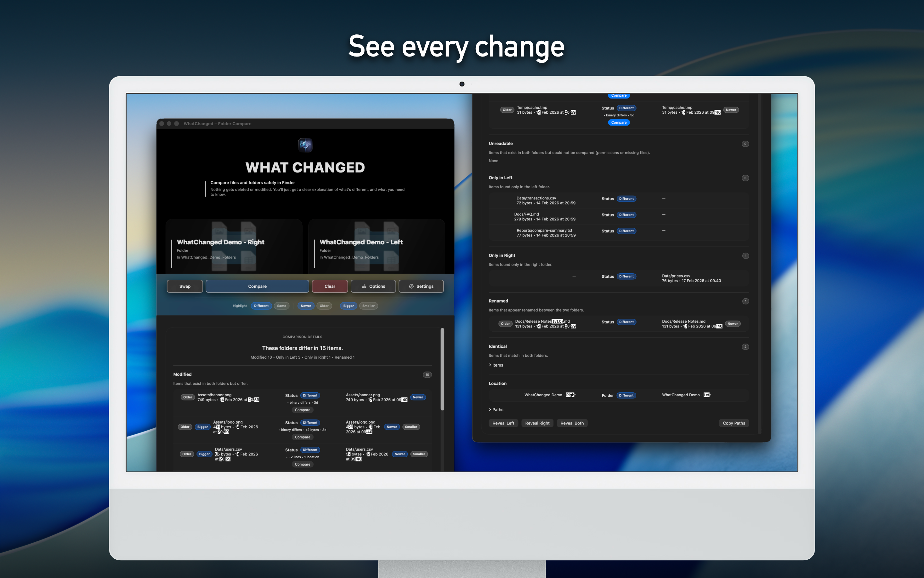This screenshot has height=578, width=924.
Task: Click the Different status pill for Data/prices.csv
Action: [626, 276]
